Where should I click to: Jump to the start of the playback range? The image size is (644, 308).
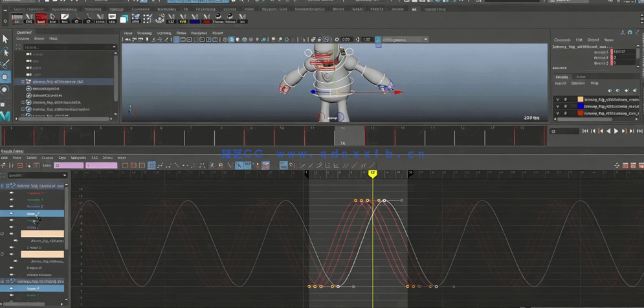coord(585,131)
